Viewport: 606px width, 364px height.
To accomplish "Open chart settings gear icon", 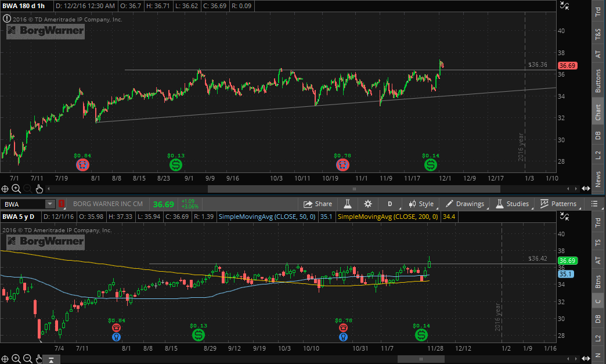I will pyautogui.click(x=367, y=204).
